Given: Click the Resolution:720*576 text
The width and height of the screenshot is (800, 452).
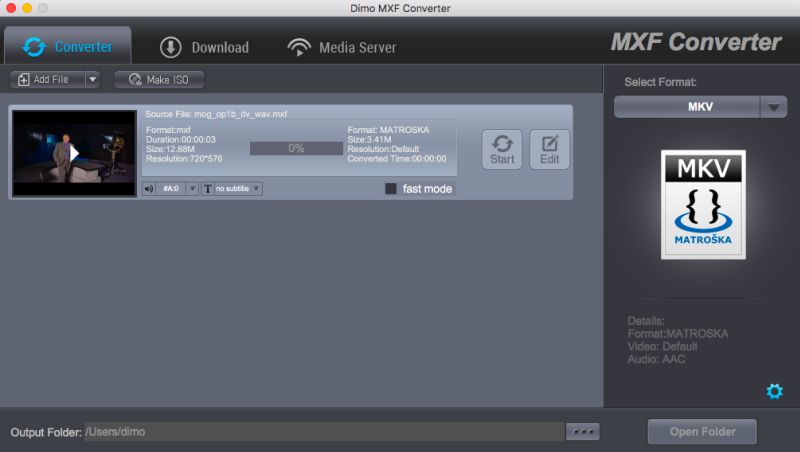Looking at the screenshot, I should pyautogui.click(x=184, y=159).
